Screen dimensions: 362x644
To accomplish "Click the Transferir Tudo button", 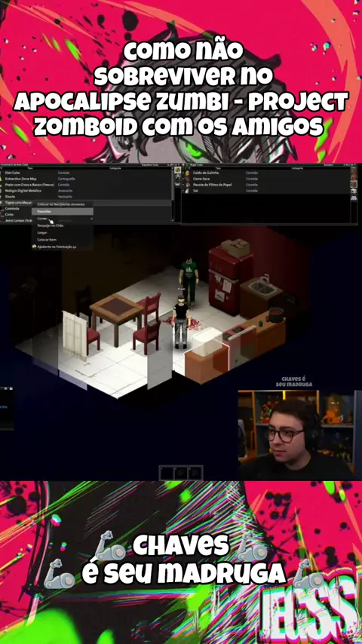I will [x=150, y=165].
